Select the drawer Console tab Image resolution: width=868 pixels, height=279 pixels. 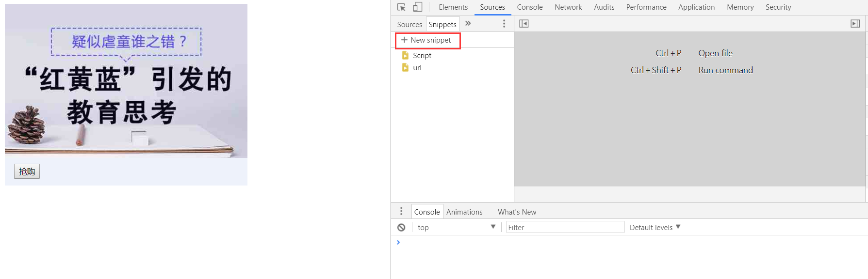427,212
